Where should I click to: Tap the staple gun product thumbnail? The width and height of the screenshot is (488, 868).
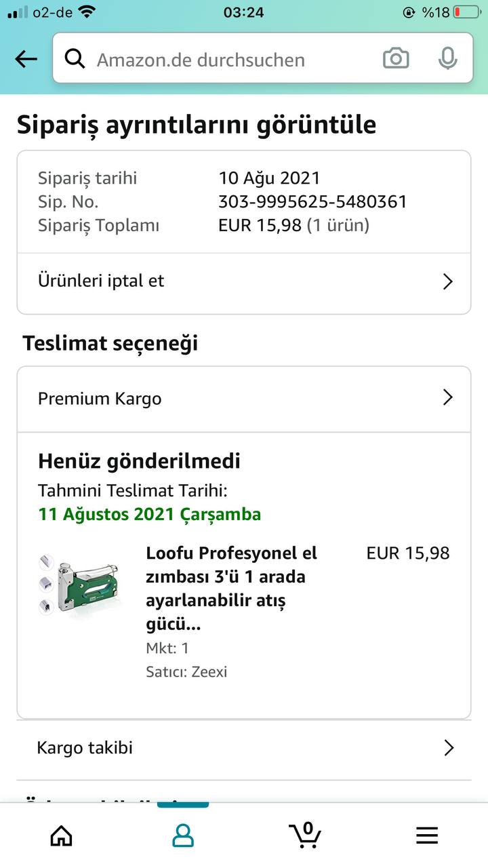(x=79, y=581)
